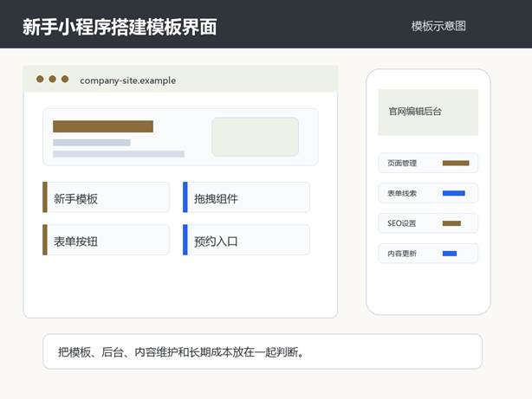Click the 模板示意图 label
This screenshot has width=532, height=399.
coord(438,26)
